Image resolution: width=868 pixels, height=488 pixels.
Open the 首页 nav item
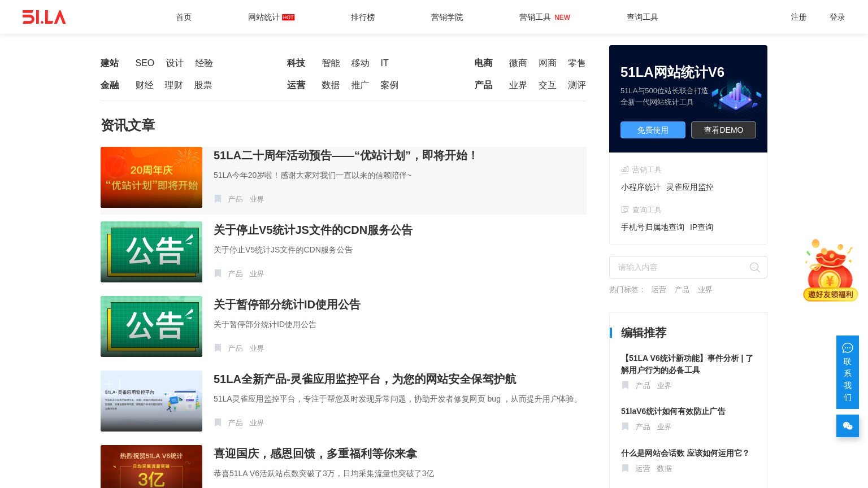point(184,17)
